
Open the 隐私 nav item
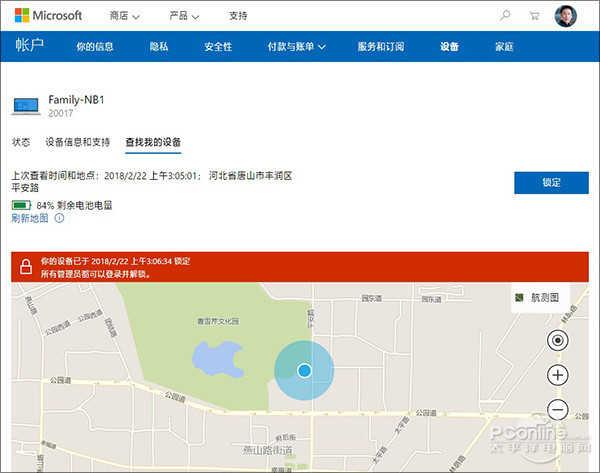tap(159, 47)
